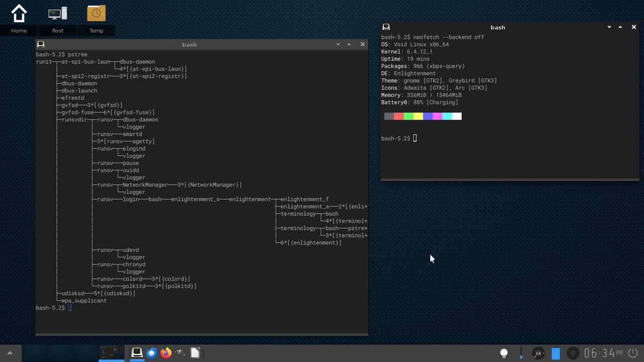Open the audio mixer speaker gadget

tap(573, 353)
